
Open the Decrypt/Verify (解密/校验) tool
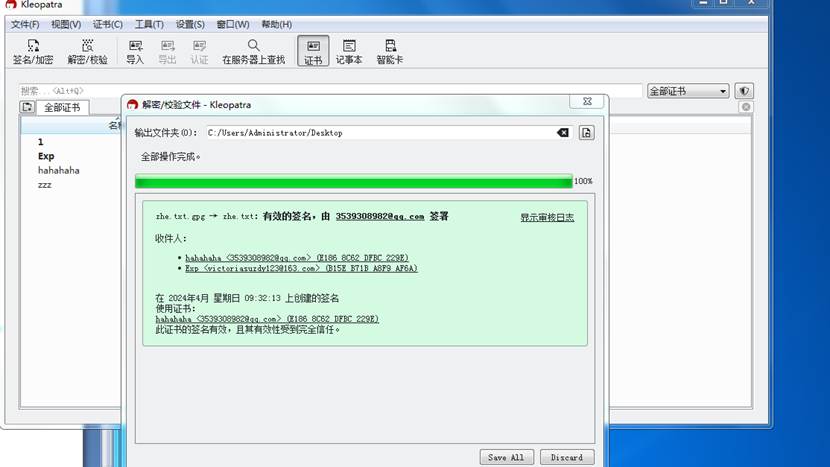pos(87,51)
